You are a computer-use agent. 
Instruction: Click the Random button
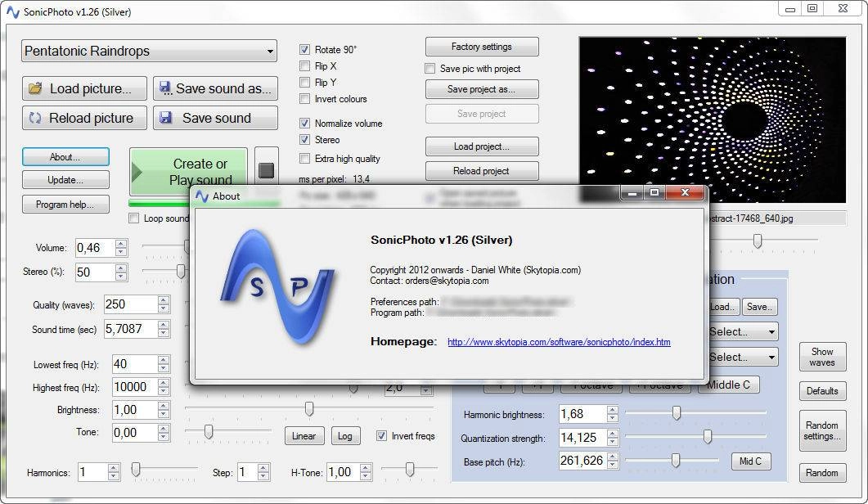822,472
